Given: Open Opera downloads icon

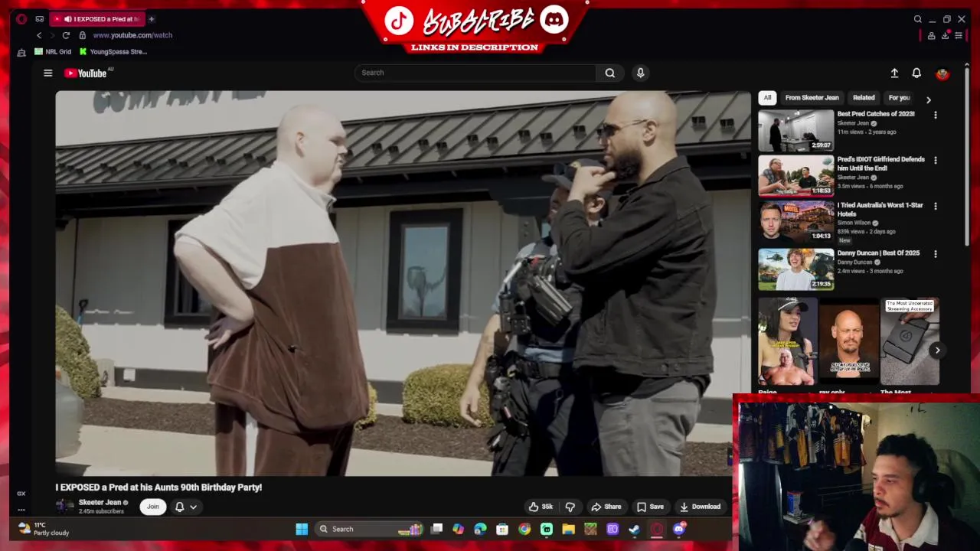Looking at the screenshot, I should pos(945,35).
